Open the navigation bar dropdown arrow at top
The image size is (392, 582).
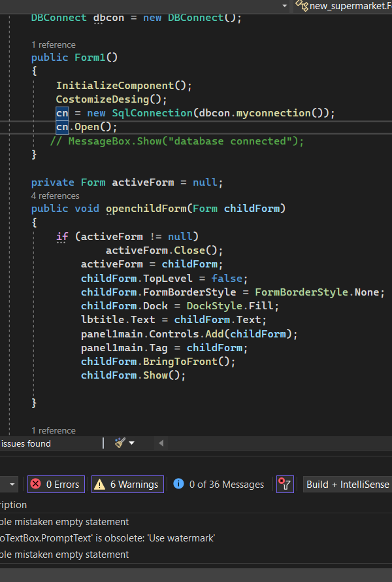284,5
